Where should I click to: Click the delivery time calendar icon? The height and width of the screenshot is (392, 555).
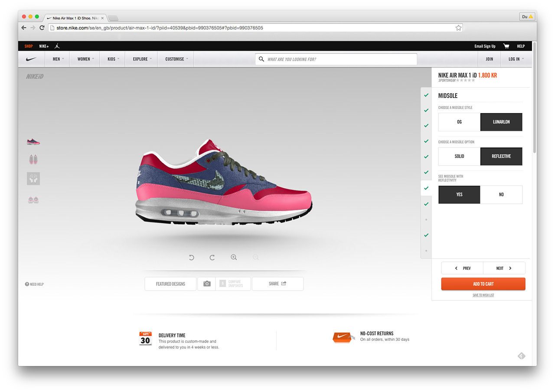pos(145,338)
